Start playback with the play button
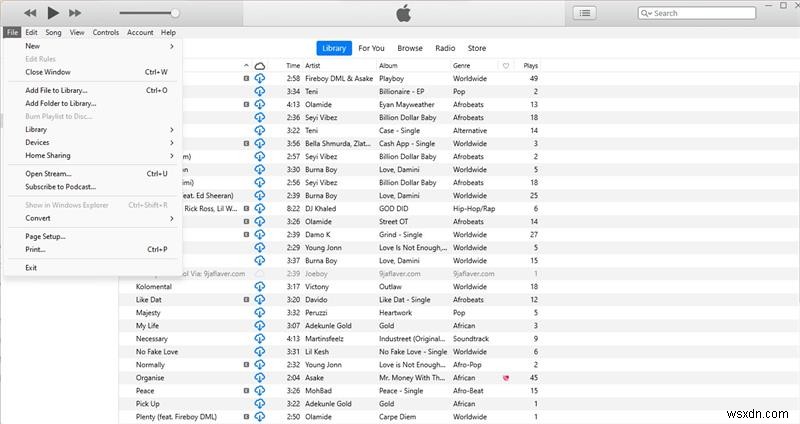The width and height of the screenshot is (800, 424). tap(53, 13)
